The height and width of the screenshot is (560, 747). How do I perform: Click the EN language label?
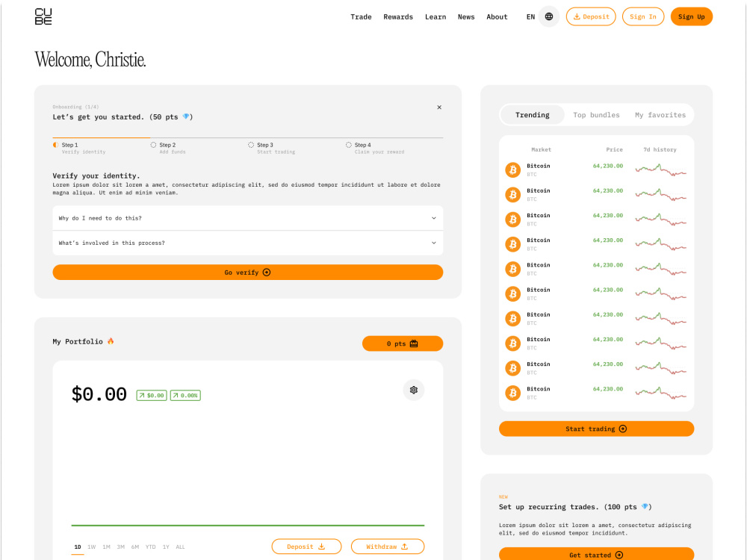(530, 16)
